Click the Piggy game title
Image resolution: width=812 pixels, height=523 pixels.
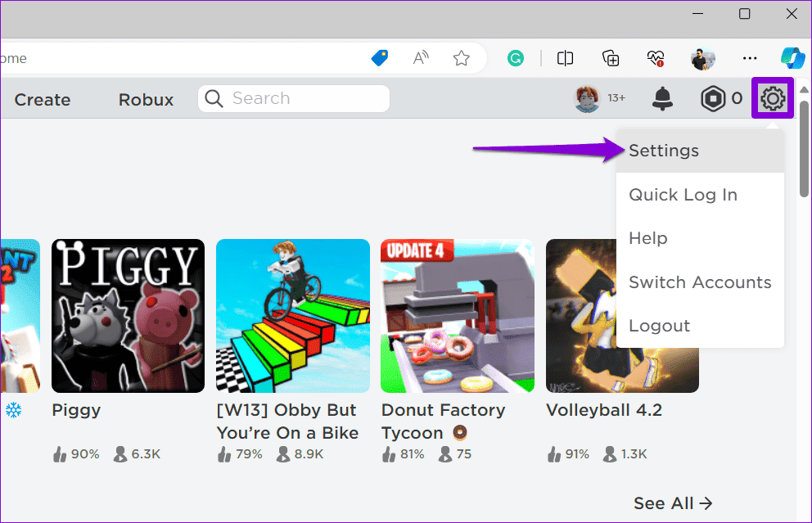pyautogui.click(x=76, y=411)
